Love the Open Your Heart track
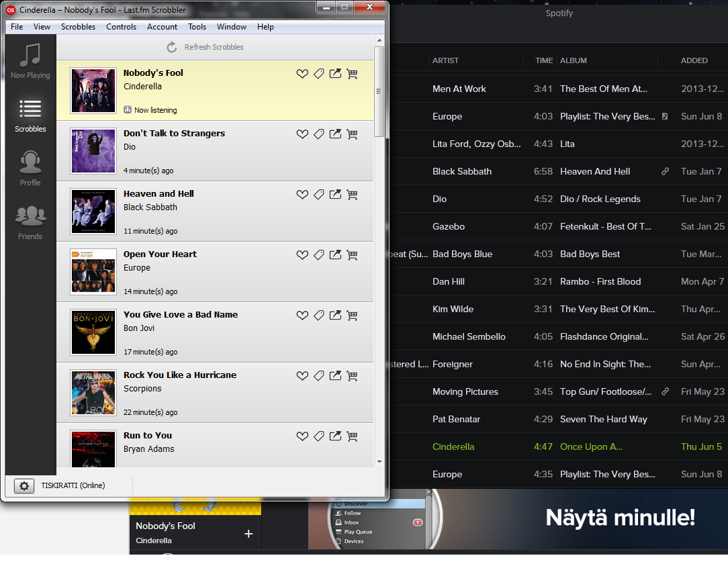 tap(302, 254)
